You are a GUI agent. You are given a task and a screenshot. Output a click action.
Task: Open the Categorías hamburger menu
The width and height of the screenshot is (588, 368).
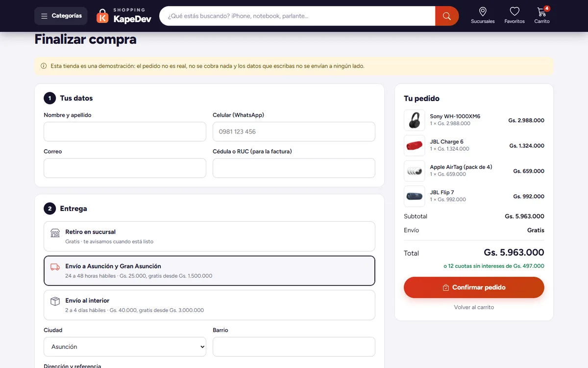pyautogui.click(x=61, y=16)
